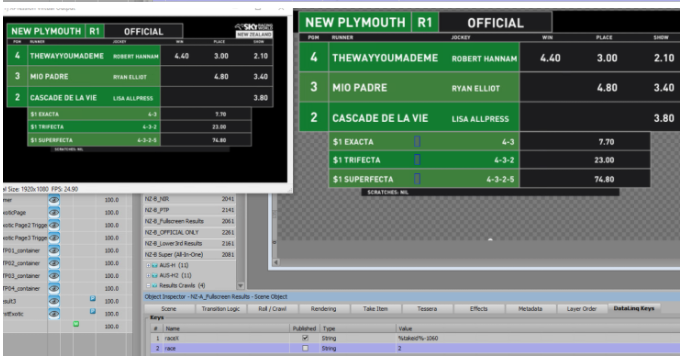This screenshot has height=360, width=684.
Task: Click the AUS-H folder icon
Action: pyautogui.click(x=154, y=265)
